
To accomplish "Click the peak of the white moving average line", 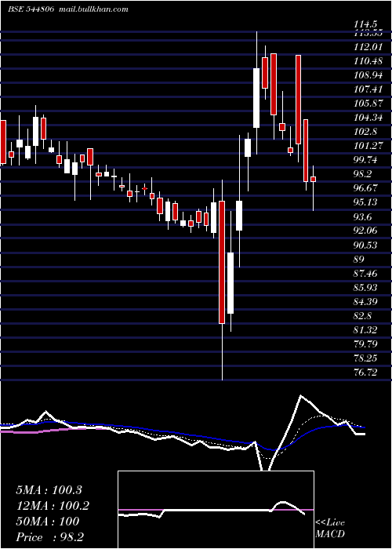I will click(x=300, y=396).
